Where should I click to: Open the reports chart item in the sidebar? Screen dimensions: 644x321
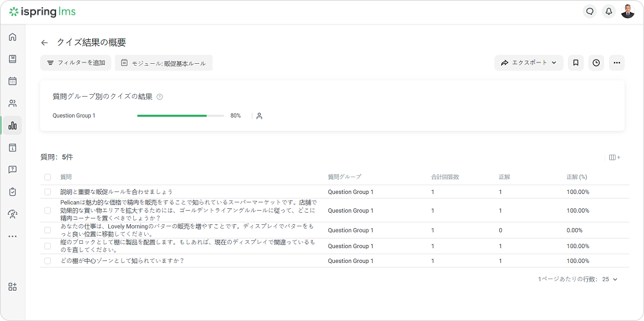tap(12, 126)
